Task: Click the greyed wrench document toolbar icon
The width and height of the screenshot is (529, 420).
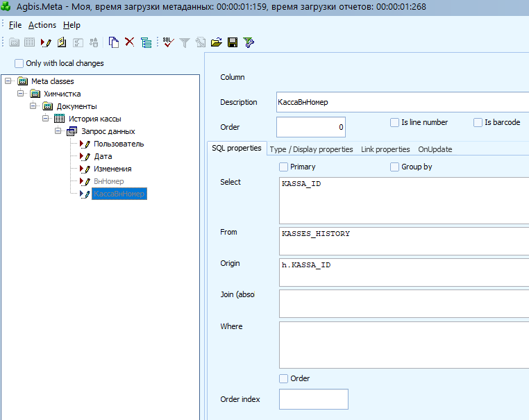Action: click(x=201, y=42)
